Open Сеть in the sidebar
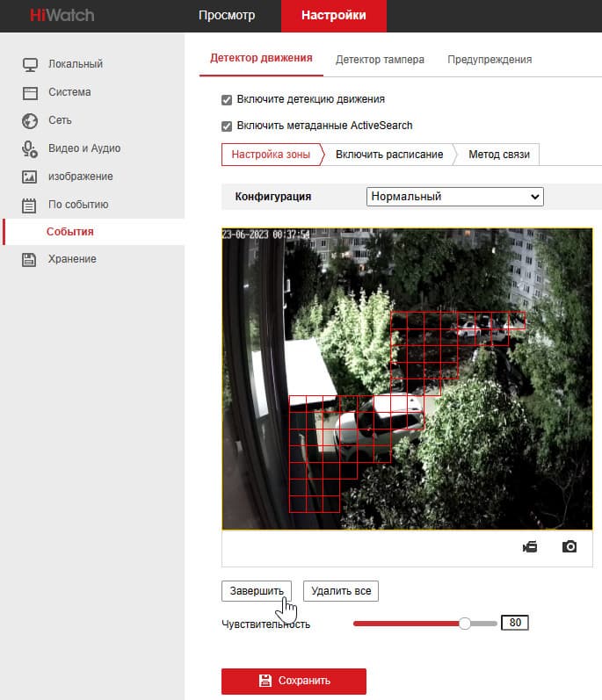This screenshot has width=602, height=700. 60,120
